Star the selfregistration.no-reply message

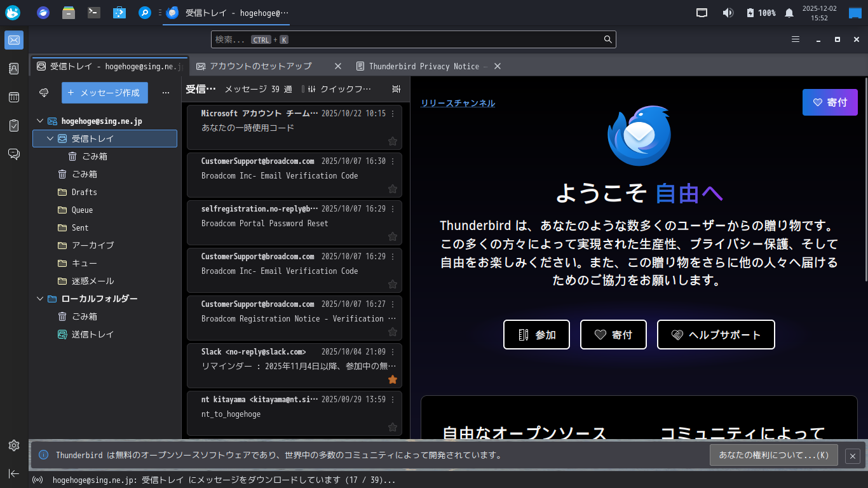[x=393, y=236]
